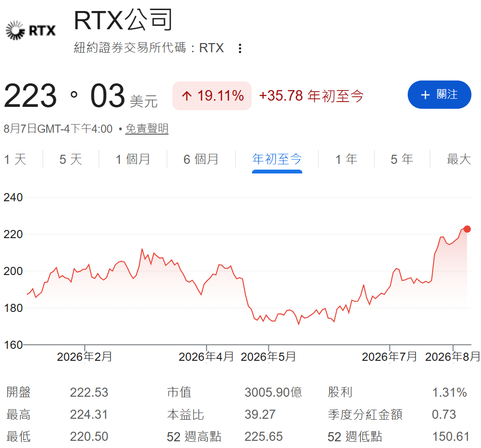Click the 2026年7月 axis label

coord(389,356)
